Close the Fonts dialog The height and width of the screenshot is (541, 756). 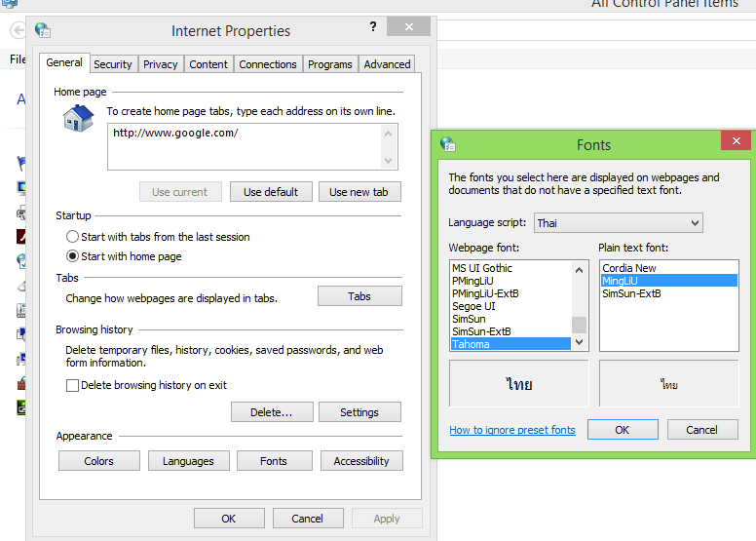click(736, 140)
